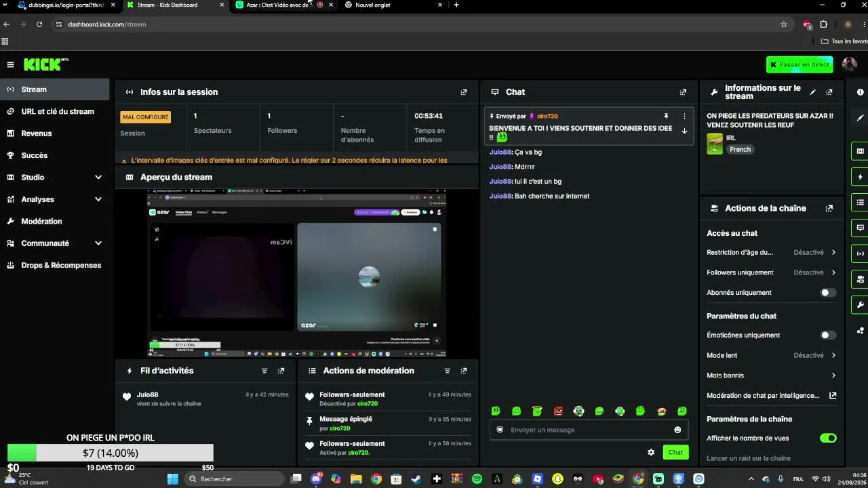
Task: Open the Fil d'activités filter icon
Action: point(264,371)
